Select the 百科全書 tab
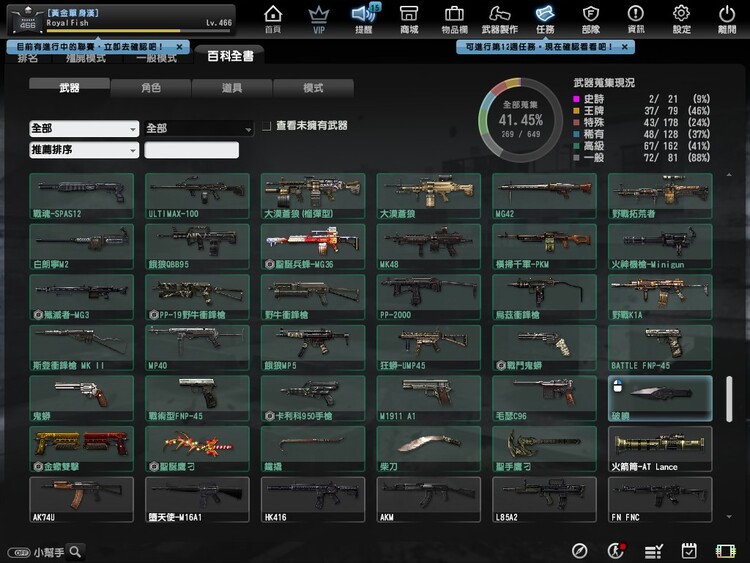 click(x=230, y=55)
